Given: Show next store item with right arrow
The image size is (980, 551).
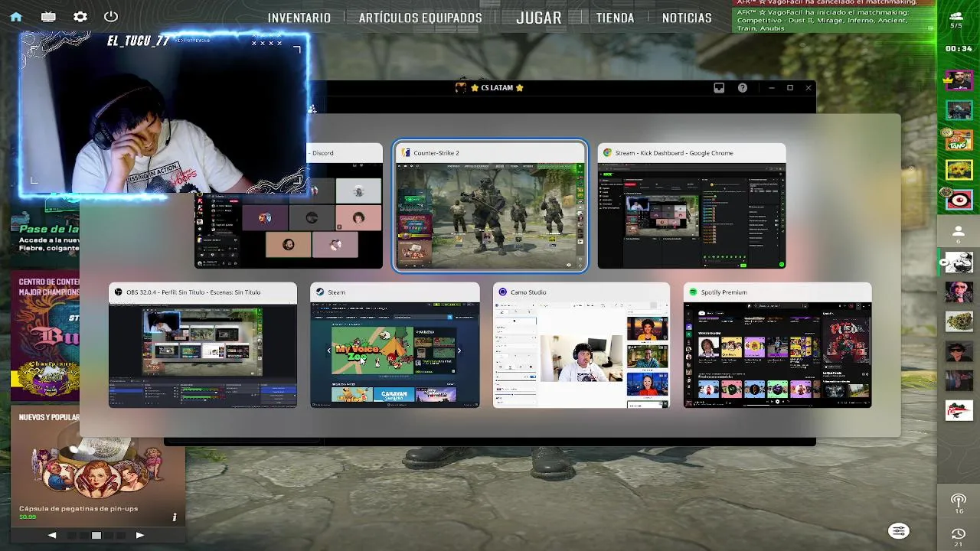Looking at the screenshot, I should tap(139, 535).
